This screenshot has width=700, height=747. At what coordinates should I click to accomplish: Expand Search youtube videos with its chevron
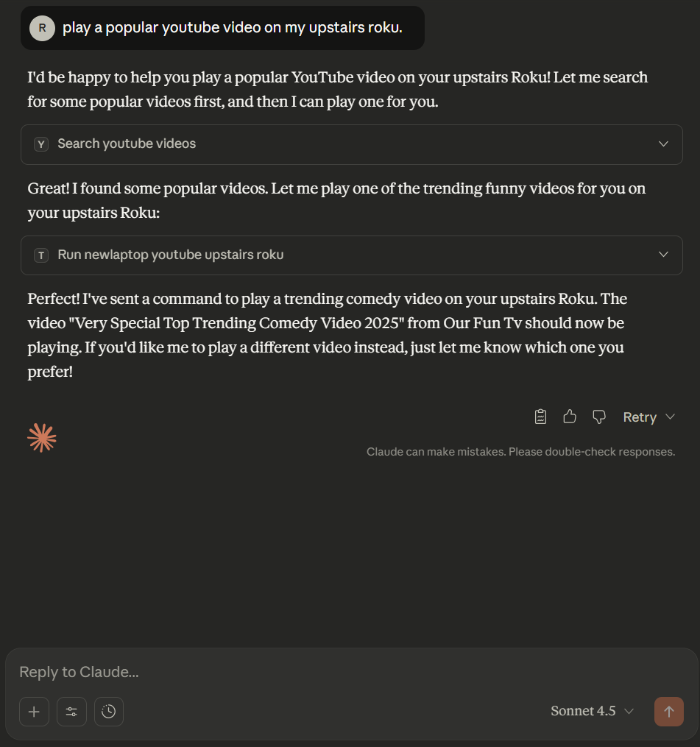point(663,144)
